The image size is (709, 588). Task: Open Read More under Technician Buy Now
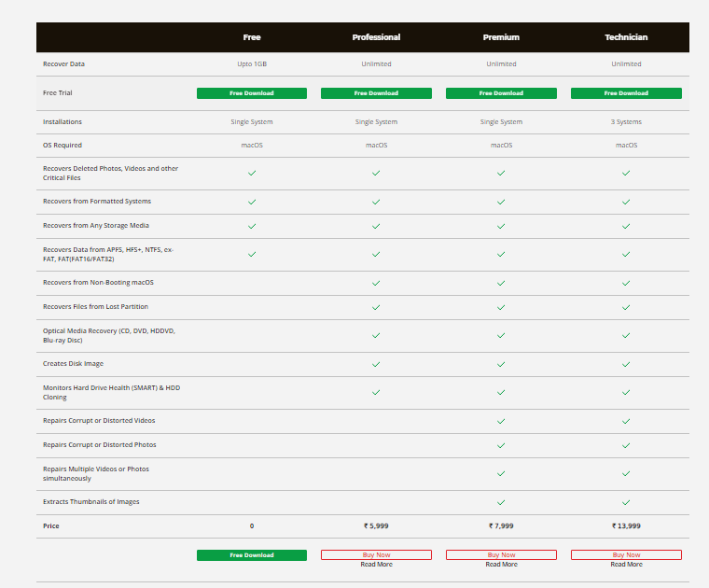(x=626, y=565)
